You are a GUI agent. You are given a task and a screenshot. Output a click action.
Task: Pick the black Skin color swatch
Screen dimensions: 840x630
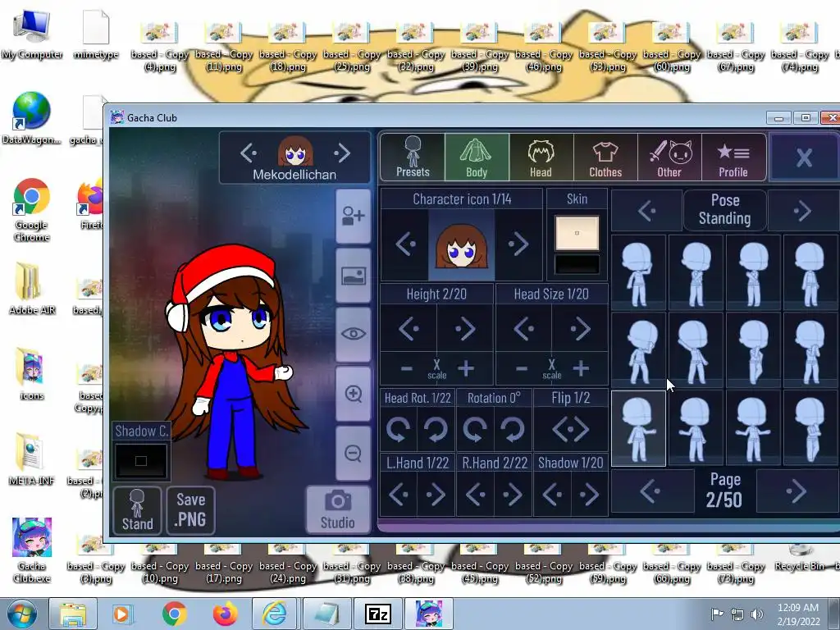click(x=577, y=264)
